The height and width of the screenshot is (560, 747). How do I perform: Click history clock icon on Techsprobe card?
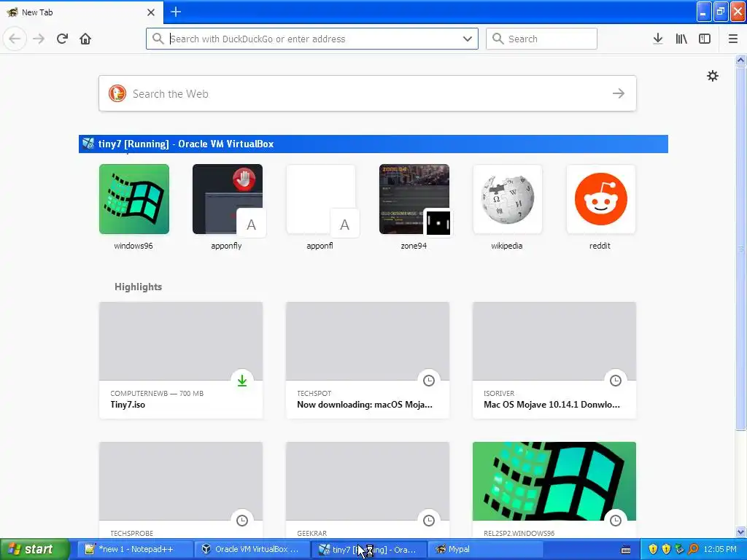pyautogui.click(x=242, y=521)
